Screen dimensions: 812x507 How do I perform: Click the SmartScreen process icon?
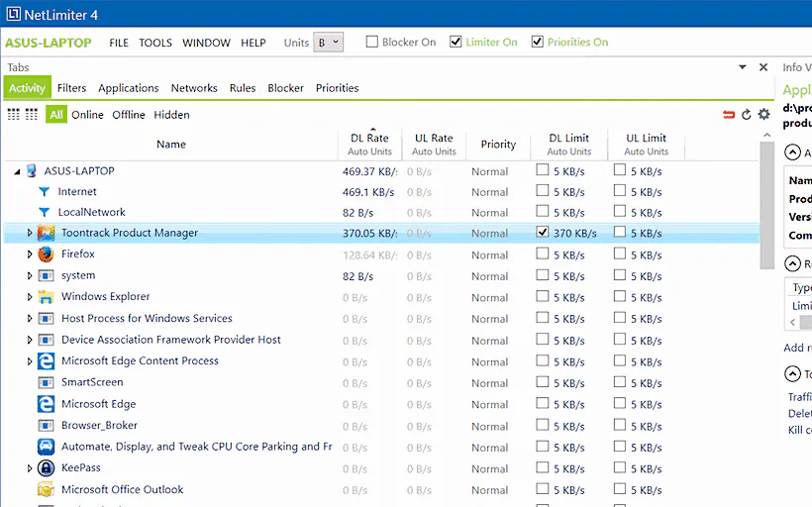click(x=47, y=382)
